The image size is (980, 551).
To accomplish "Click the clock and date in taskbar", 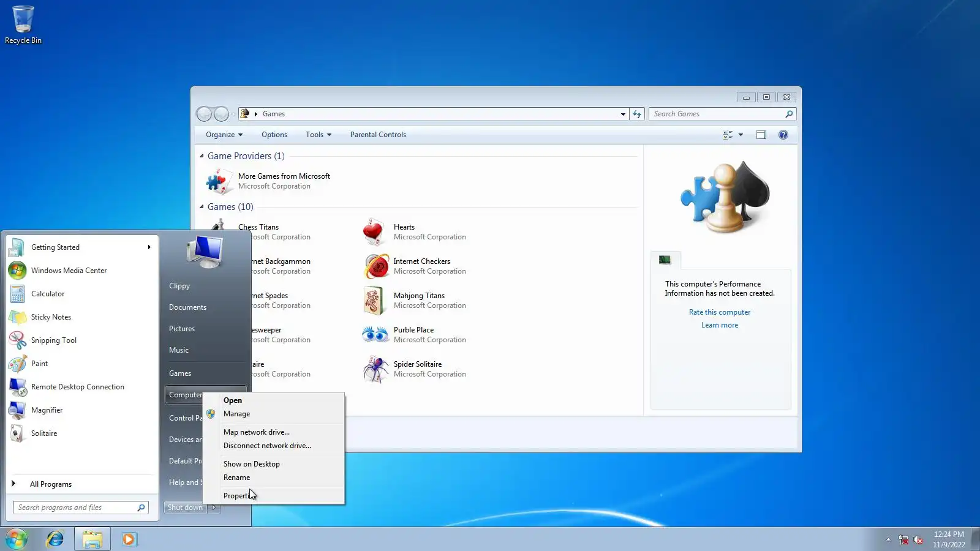I will 949,539.
